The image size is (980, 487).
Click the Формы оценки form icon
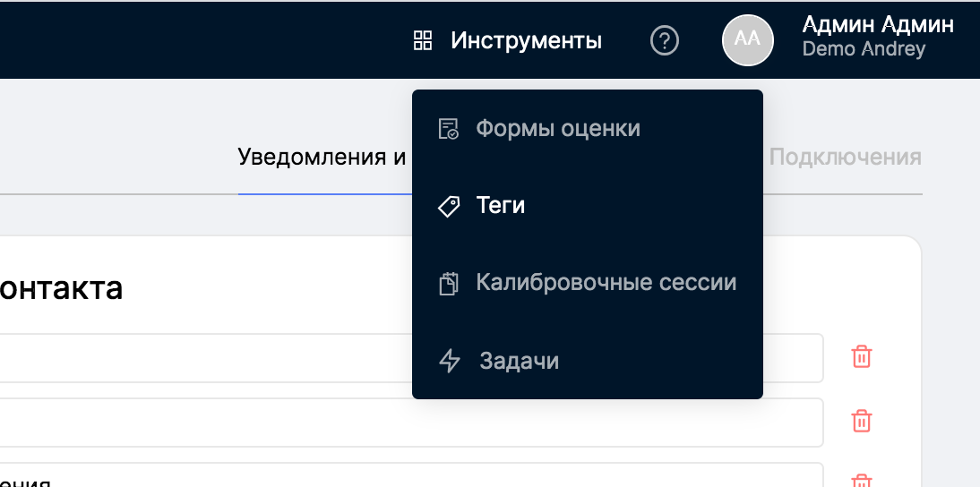449,129
